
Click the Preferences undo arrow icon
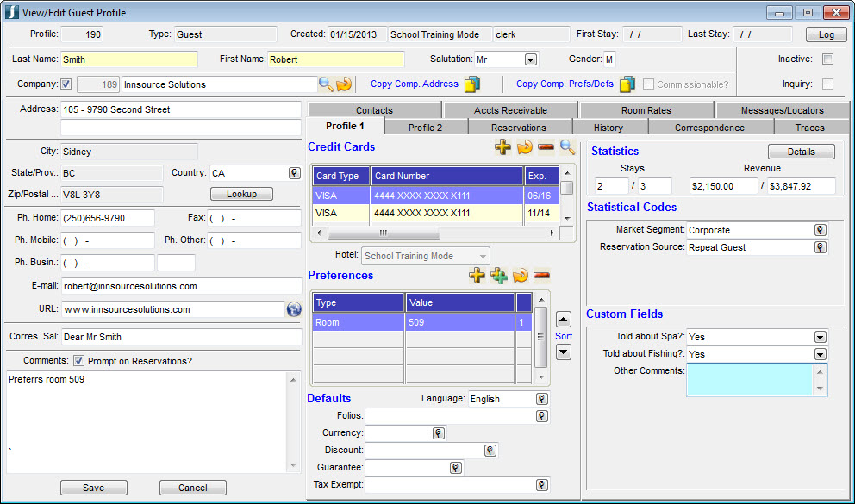[521, 275]
